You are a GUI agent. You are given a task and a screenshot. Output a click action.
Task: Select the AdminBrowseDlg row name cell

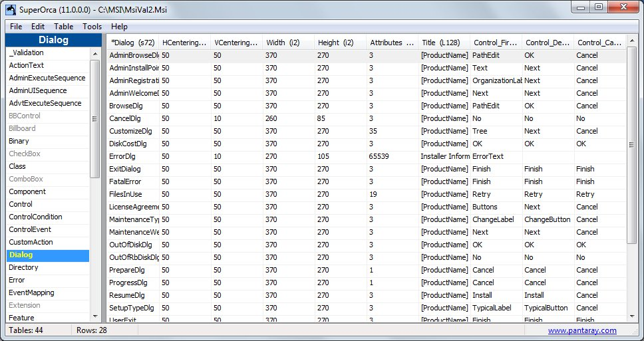tap(134, 55)
